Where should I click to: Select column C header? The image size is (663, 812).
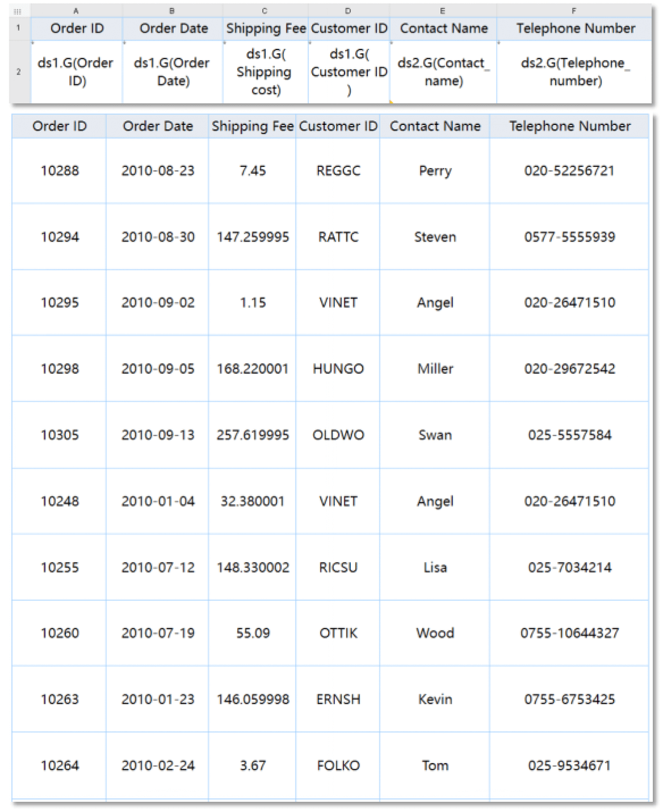[265, 11]
